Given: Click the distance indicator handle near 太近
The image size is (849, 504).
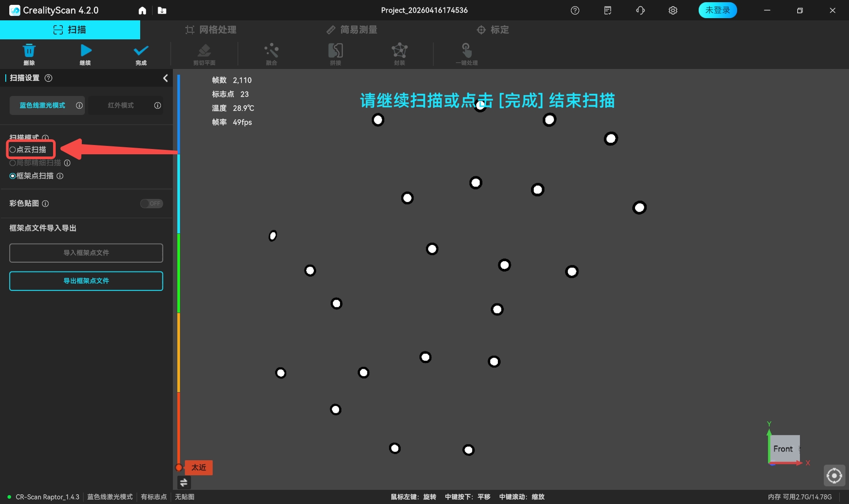Looking at the screenshot, I should click(x=179, y=467).
